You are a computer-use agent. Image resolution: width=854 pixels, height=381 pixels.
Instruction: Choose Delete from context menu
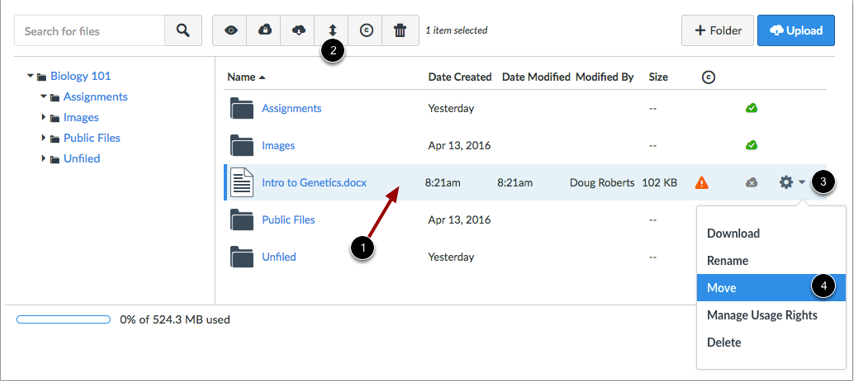[724, 342]
